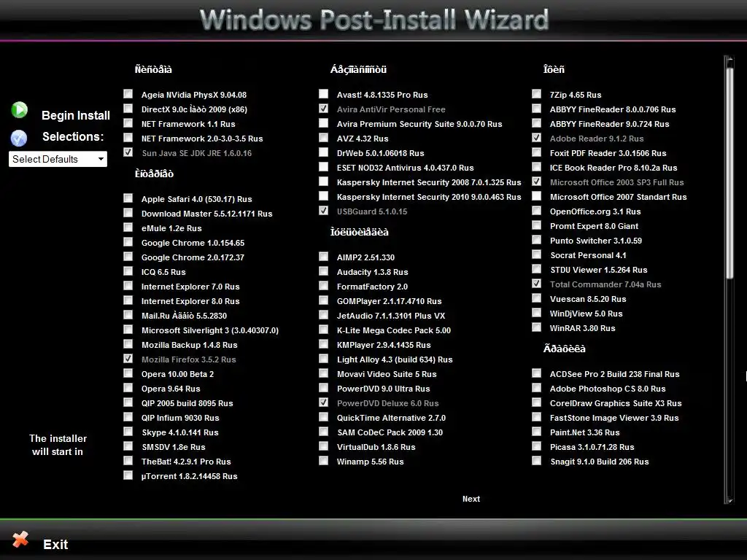Image resolution: width=747 pixels, height=560 pixels.
Task: Click the Audacity 1.3.8 Rus label
Action: tap(373, 273)
